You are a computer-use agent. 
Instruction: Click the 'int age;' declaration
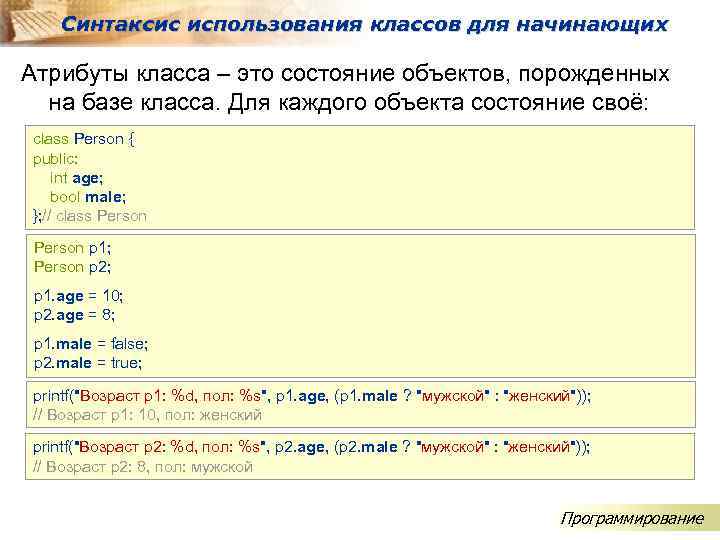[76, 178]
